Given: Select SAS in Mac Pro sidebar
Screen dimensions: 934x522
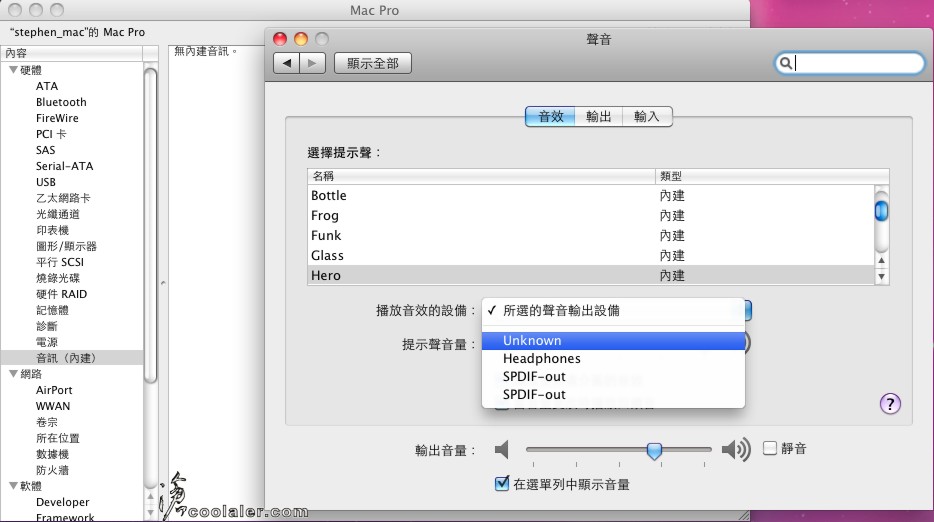Looking at the screenshot, I should pos(45,150).
